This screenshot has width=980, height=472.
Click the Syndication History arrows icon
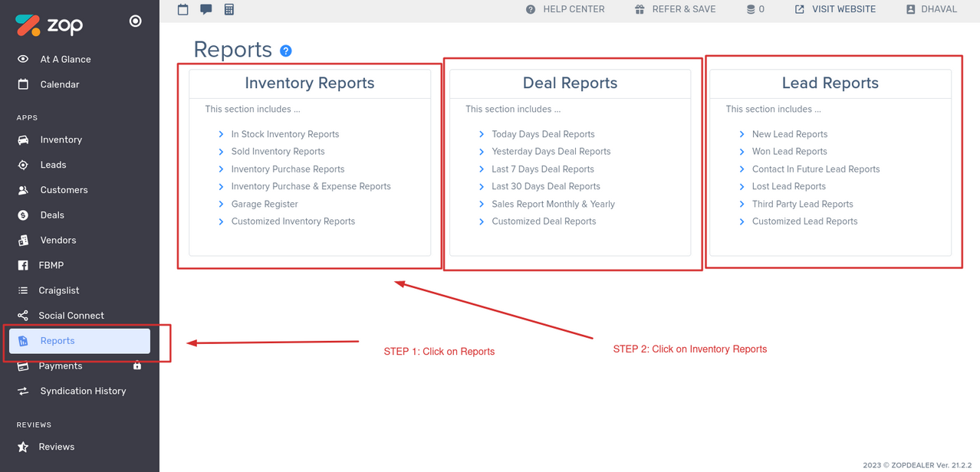[x=23, y=391]
